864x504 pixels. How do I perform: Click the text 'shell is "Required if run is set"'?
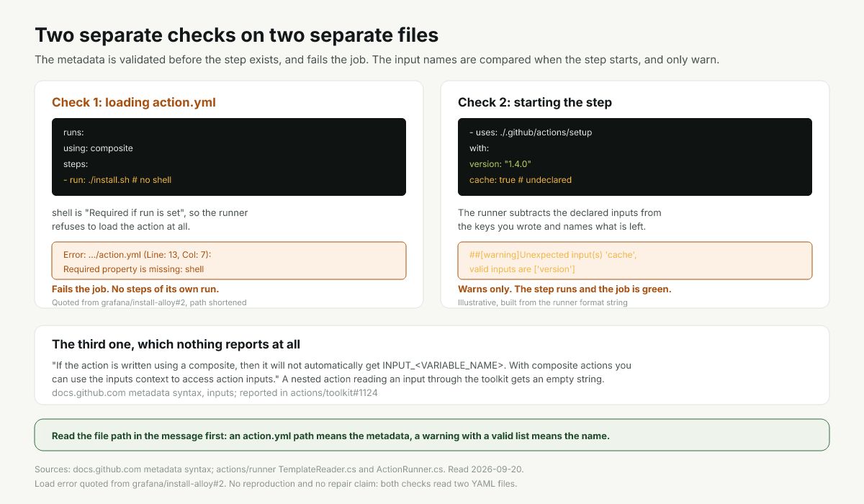coord(119,213)
